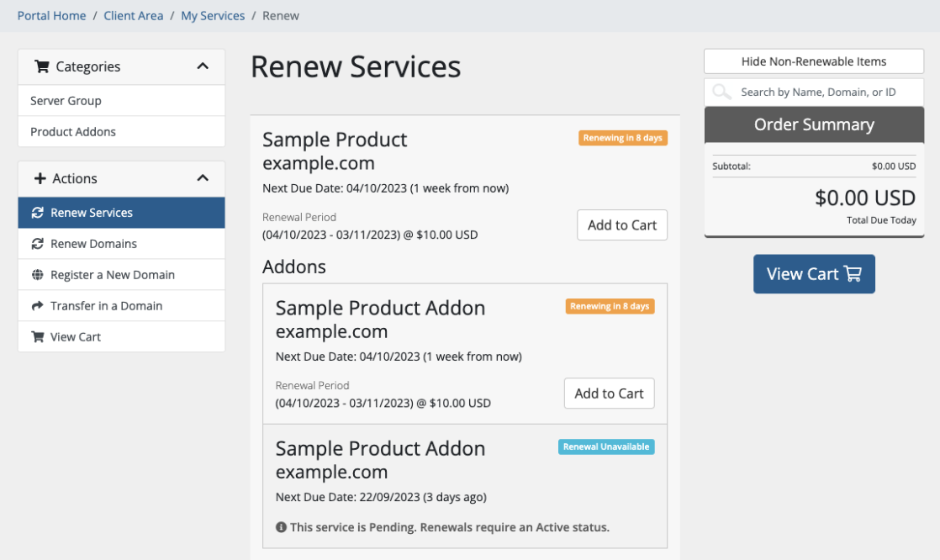
Task: Collapse the Actions panel with its chevron
Action: (202, 178)
